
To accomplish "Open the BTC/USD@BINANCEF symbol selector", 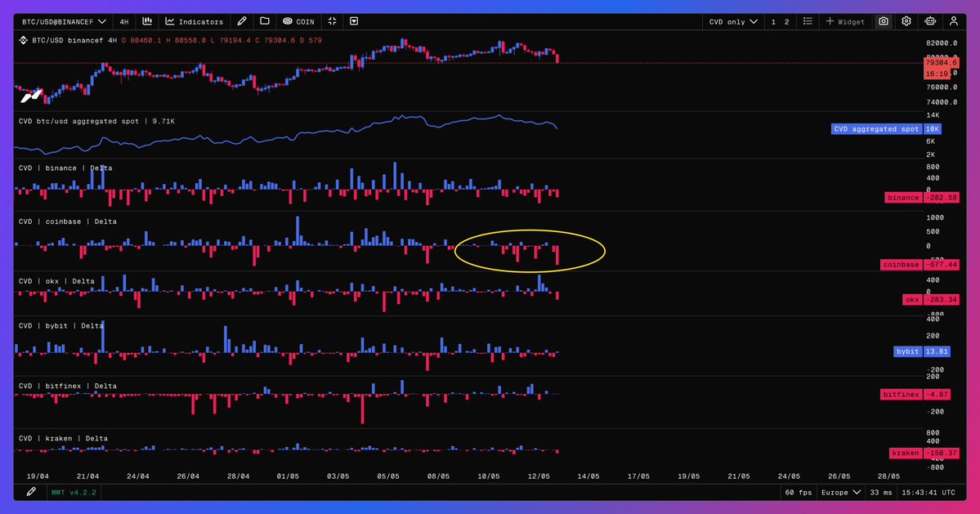I will [64, 21].
